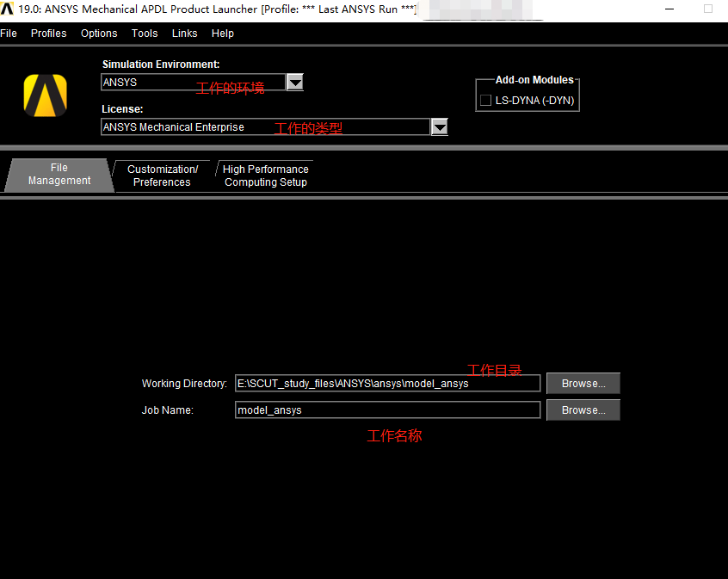Viewport: 728px width, 579px height.
Task: Expand the License dropdown arrow
Action: coord(440,126)
